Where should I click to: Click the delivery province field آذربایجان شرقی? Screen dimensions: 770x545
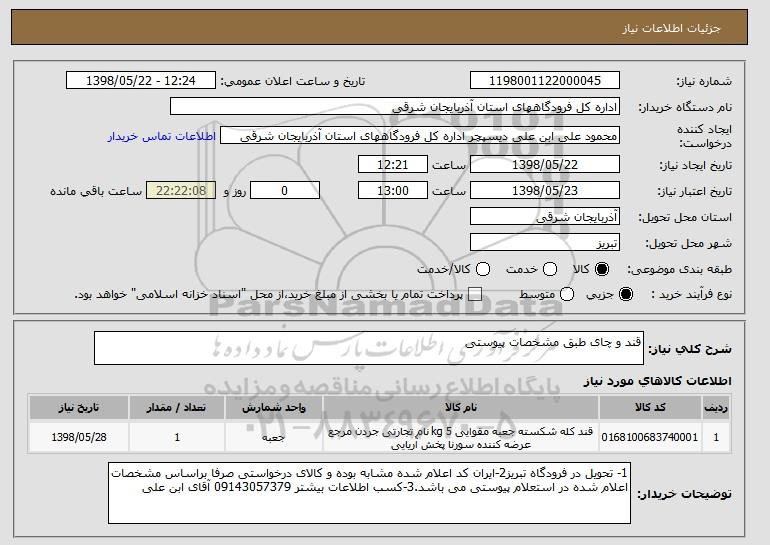pyautogui.click(x=545, y=217)
